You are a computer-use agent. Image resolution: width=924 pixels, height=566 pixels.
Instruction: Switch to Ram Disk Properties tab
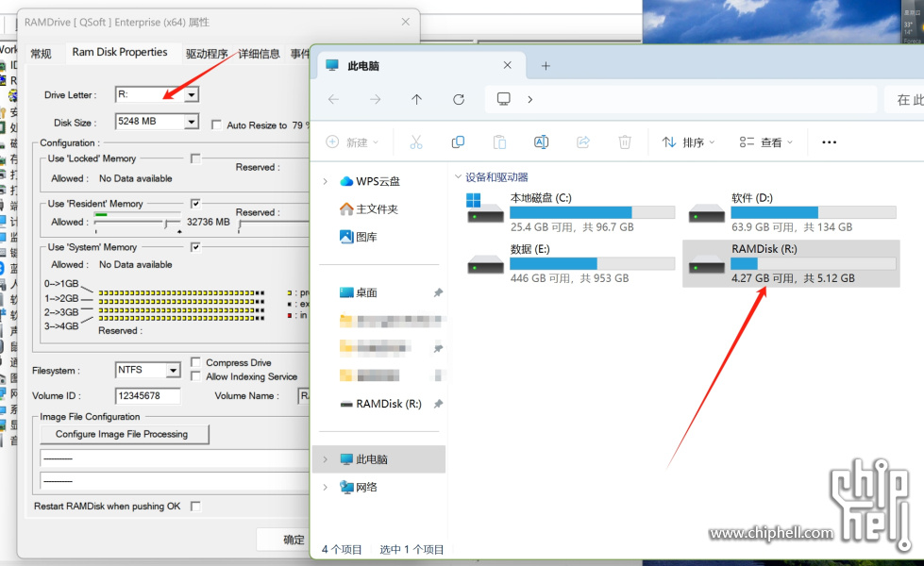[x=120, y=52]
